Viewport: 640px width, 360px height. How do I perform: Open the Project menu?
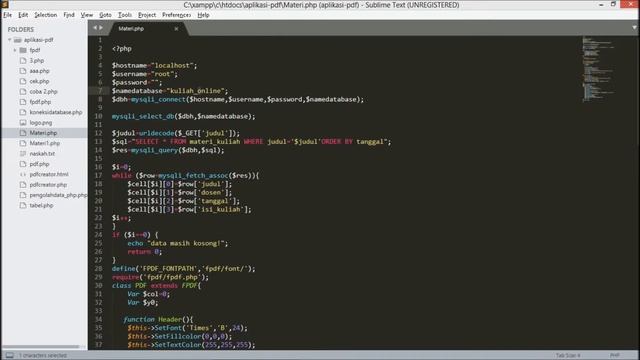(147, 15)
